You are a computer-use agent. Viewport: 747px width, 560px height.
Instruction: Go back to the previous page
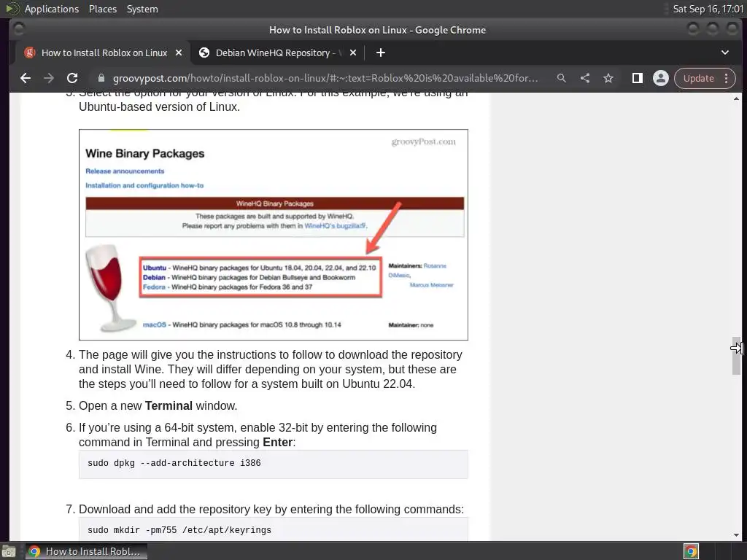pos(26,78)
